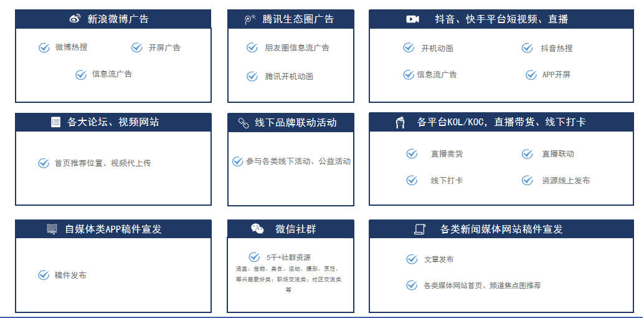Click the 线下打卡 item text in the KOL/KOC panel body
This screenshot has width=644, height=318.
coord(447,181)
